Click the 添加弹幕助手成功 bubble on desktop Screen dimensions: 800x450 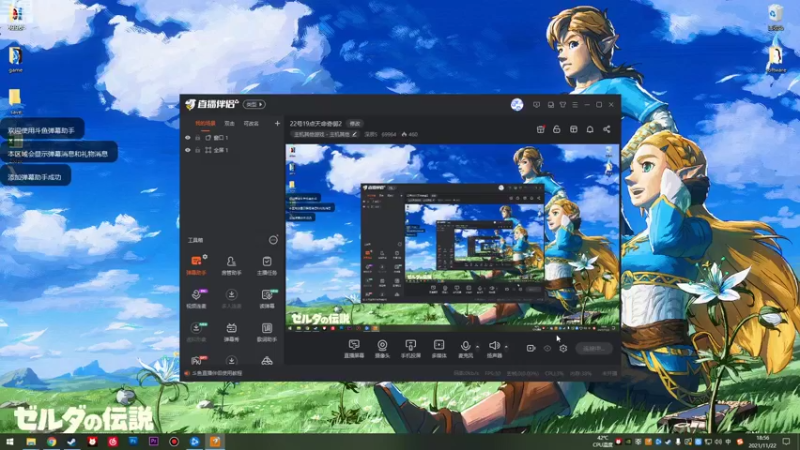[35, 177]
